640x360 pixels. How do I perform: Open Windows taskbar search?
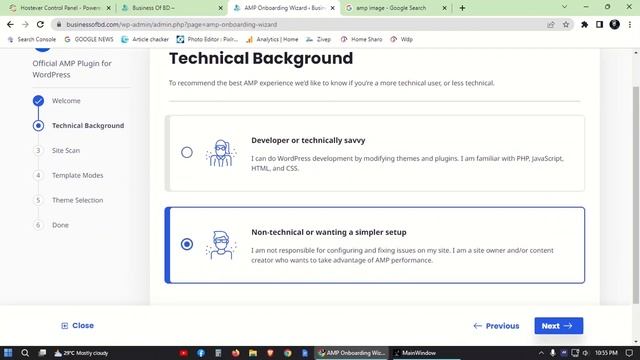(x=25, y=353)
